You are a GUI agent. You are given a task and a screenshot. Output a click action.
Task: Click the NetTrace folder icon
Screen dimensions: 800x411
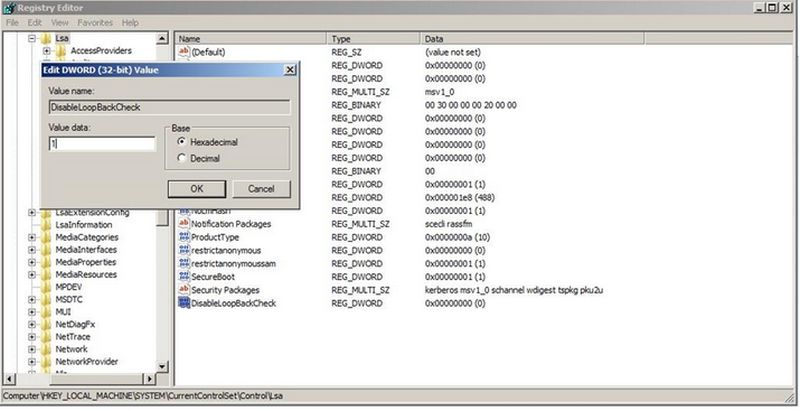click(46, 337)
